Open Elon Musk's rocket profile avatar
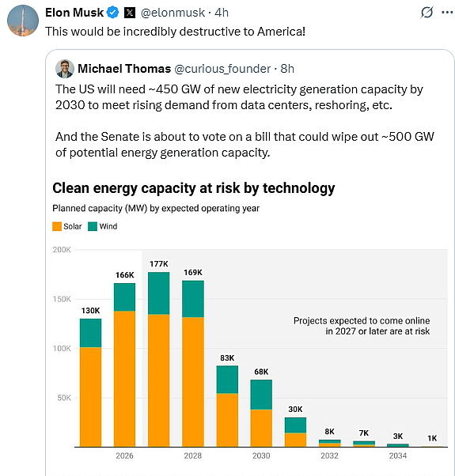Viewport: 455px width, 476px height. click(x=23, y=21)
